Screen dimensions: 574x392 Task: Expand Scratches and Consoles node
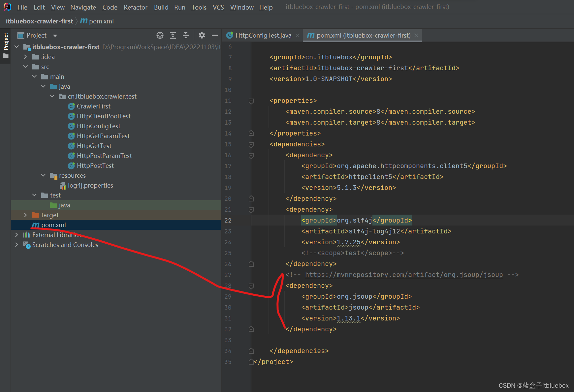pos(16,245)
